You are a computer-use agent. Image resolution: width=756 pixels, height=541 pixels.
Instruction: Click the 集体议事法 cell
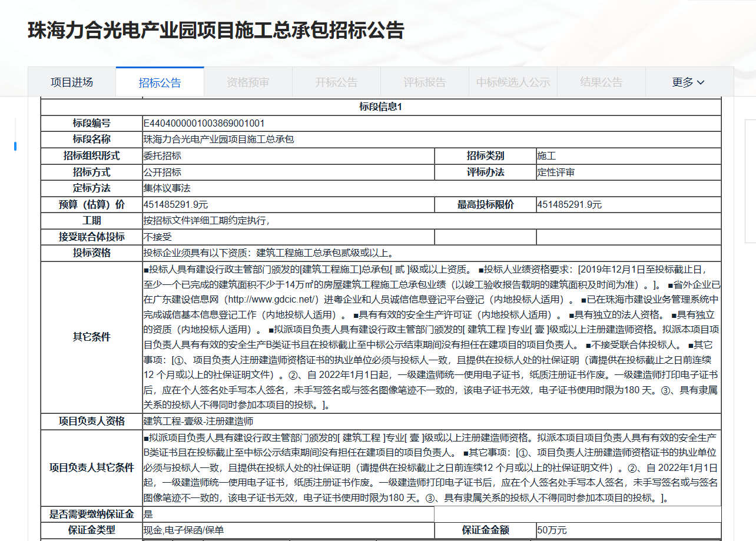tap(167, 188)
